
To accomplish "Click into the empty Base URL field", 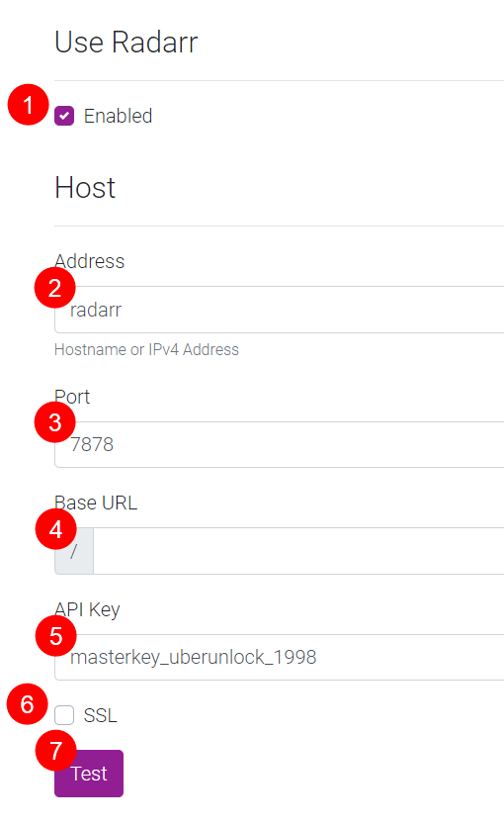I will 298,551.
